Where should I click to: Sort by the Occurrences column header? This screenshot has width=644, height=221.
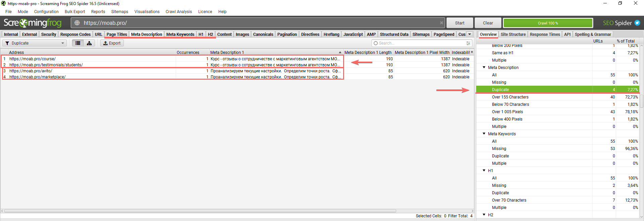coord(193,52)
